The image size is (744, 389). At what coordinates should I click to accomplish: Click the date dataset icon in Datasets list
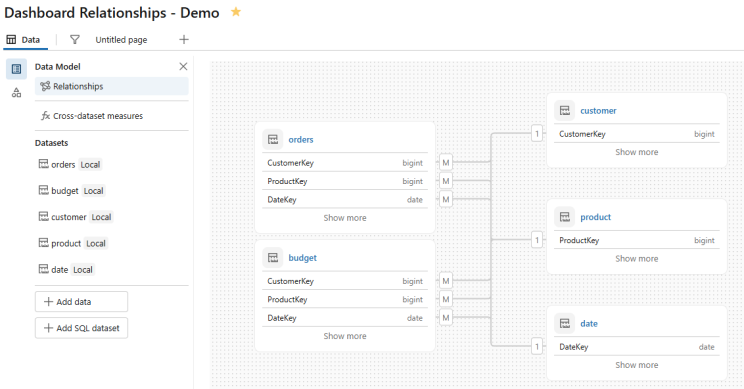point(43,269)
